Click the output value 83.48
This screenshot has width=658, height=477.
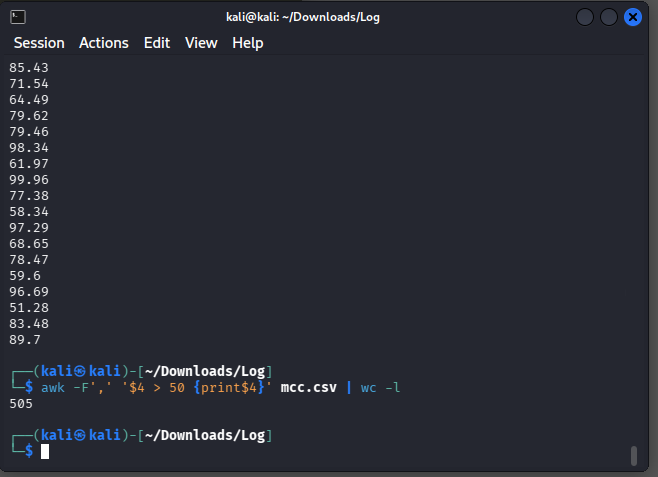(29, 323)
